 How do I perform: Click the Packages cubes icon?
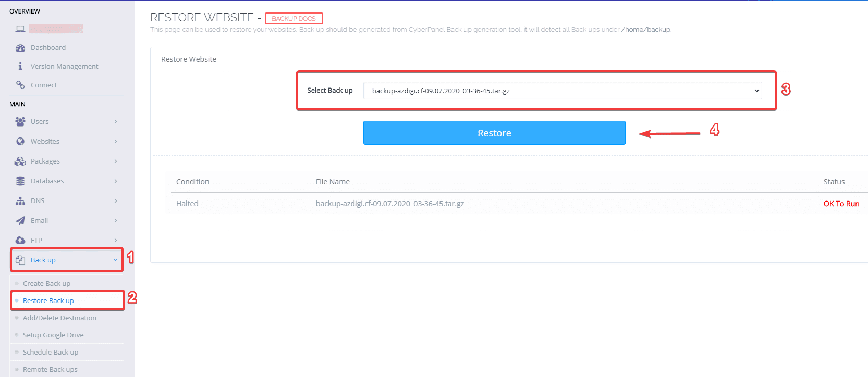[20, 161]
